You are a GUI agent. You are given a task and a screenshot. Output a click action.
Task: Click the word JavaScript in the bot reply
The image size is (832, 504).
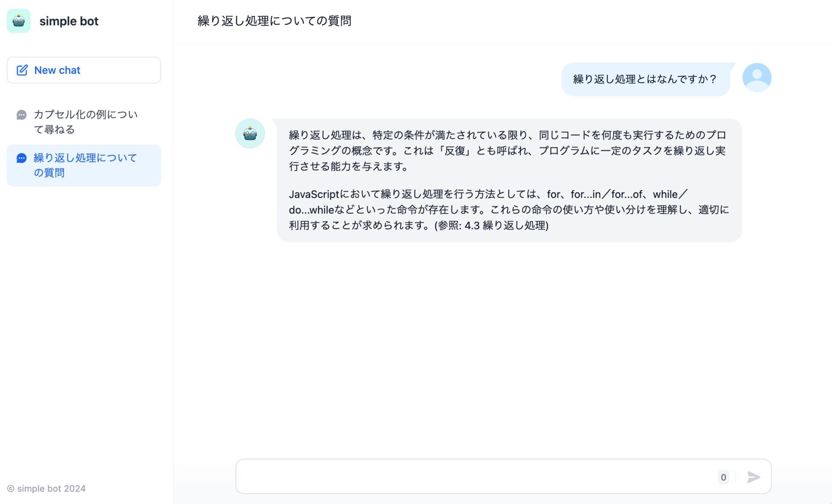coord(314,194)
